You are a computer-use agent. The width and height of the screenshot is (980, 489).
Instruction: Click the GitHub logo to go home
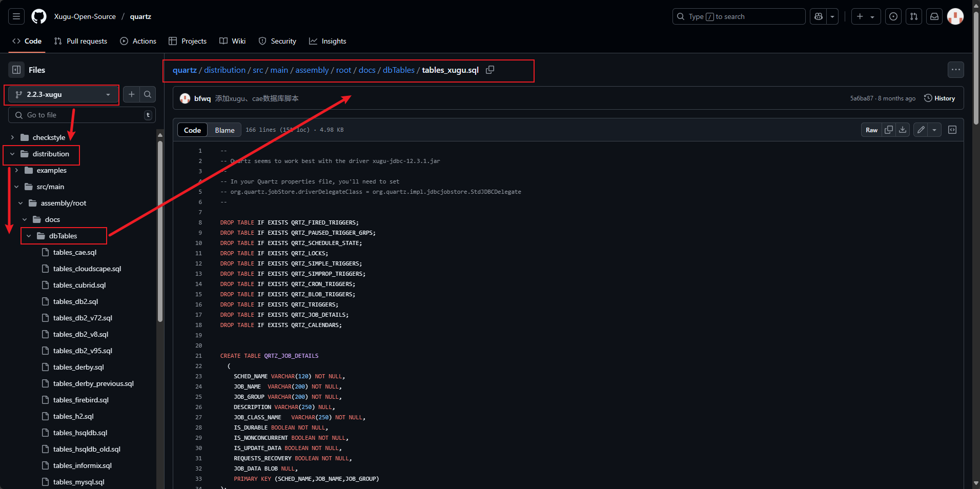39,16
